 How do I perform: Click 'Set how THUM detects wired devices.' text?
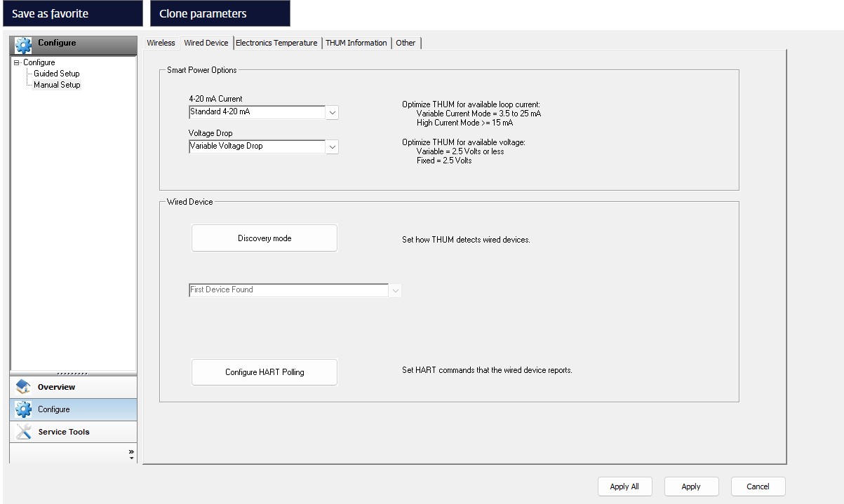coord(466,240)
